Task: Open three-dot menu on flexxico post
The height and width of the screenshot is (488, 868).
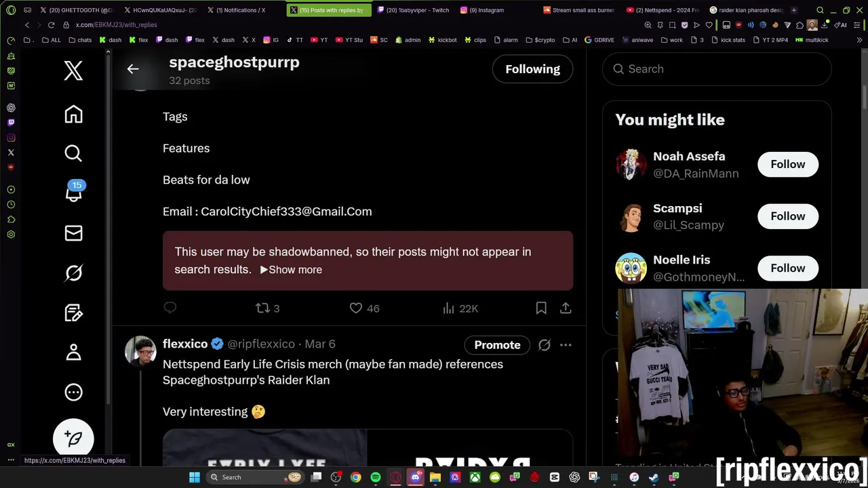Action: click(566, 345)
